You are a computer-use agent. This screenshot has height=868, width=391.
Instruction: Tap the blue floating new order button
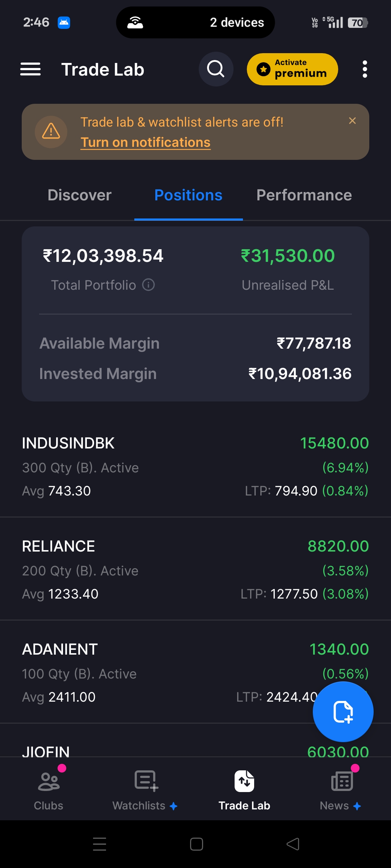click(343, 712)
